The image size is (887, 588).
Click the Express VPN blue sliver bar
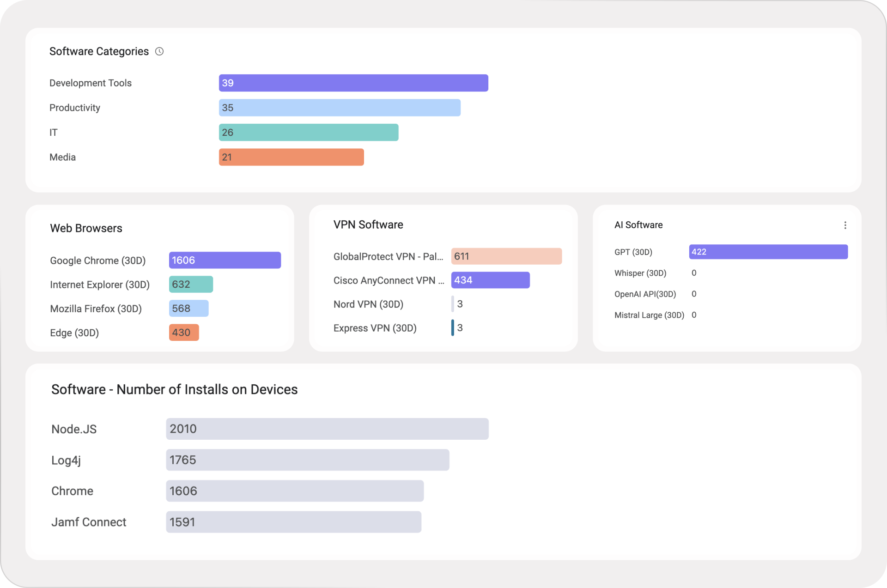click(x=453, y=328)
